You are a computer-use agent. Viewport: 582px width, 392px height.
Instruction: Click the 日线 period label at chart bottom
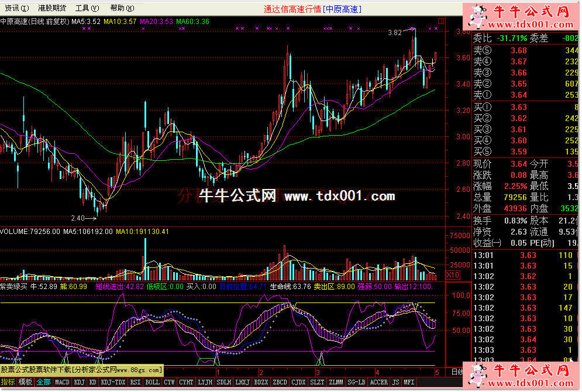(457, 372)
